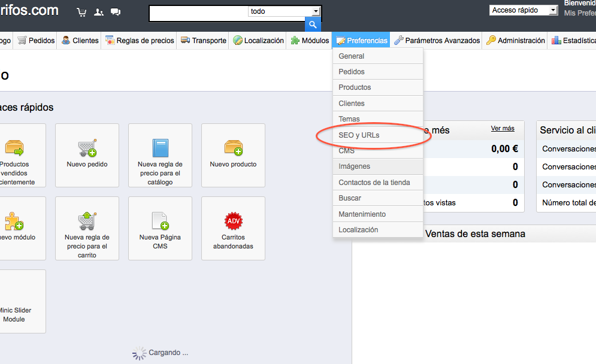
Task: Click the Preferencias pencil icon
Action: tap(341, 40)
